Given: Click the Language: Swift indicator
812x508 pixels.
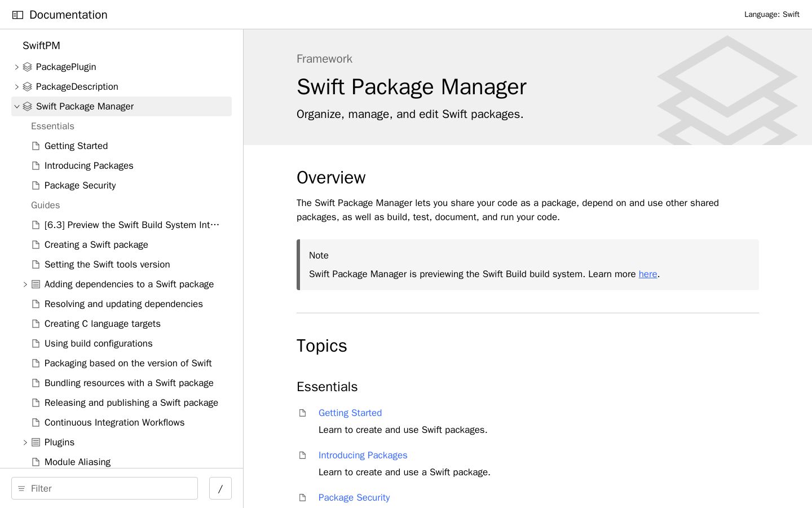Looking at the screenshot, I should point(771,15).
